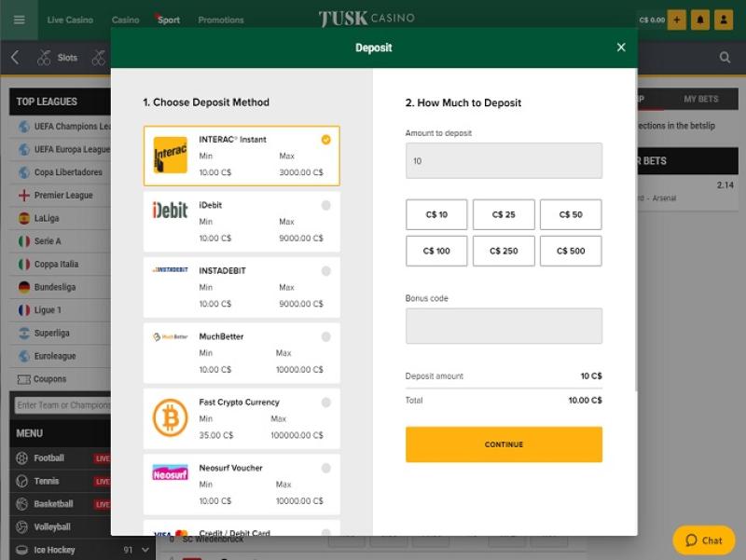This screenshot has width=746, height=560.
Task: Focus the Bonus code field
Action: [x=504, y=325]
